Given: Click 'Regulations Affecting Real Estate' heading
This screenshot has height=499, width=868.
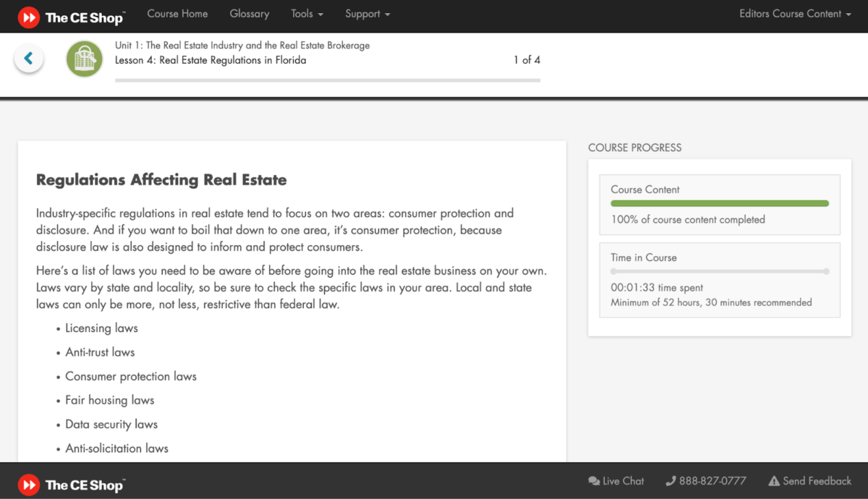Looking at the screenshot, I should pos(161,180).
